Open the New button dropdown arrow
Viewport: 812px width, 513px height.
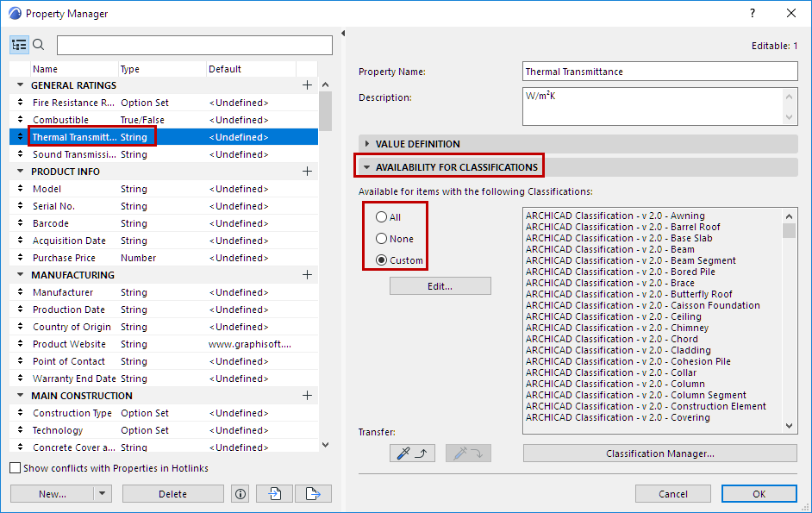pyautogui.click(x=102, y=493)
